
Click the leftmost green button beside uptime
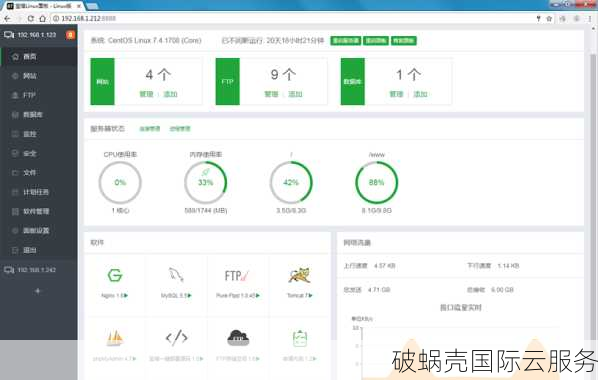[x=345, y=40]
